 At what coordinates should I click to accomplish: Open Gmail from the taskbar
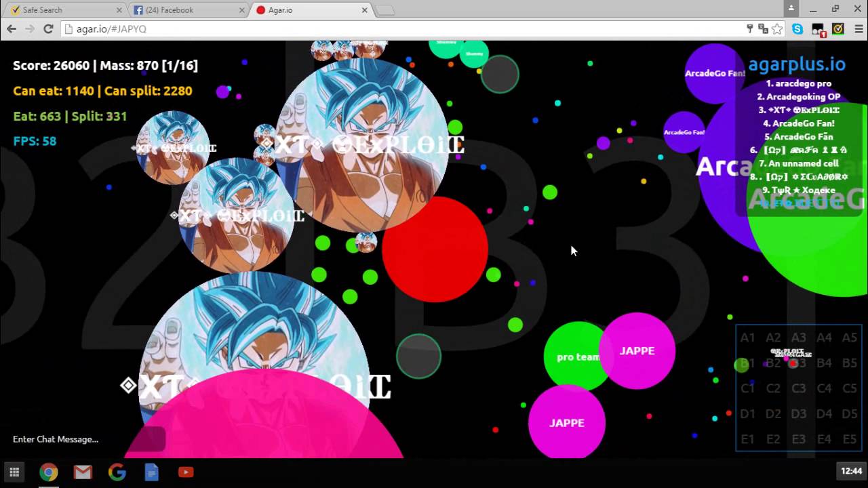click(83, 472)
